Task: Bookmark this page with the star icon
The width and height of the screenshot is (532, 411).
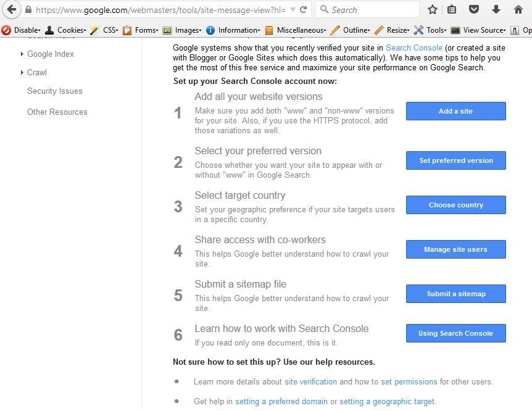Action: [432, 9]
